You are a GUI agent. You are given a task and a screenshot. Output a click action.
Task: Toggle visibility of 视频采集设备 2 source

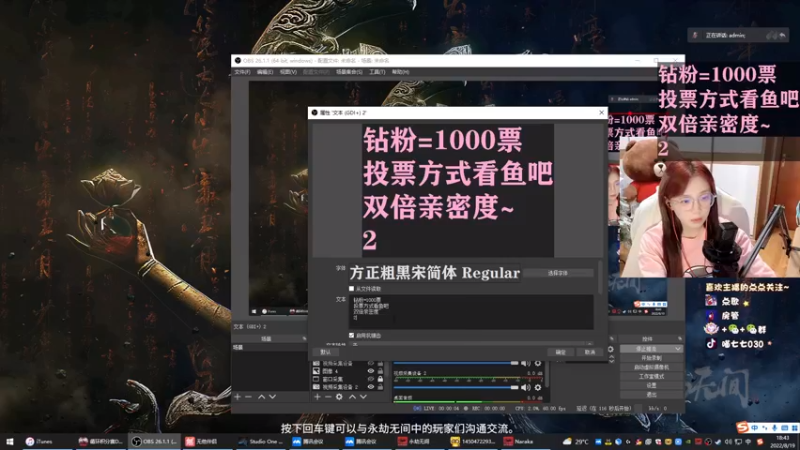point(371,387)
